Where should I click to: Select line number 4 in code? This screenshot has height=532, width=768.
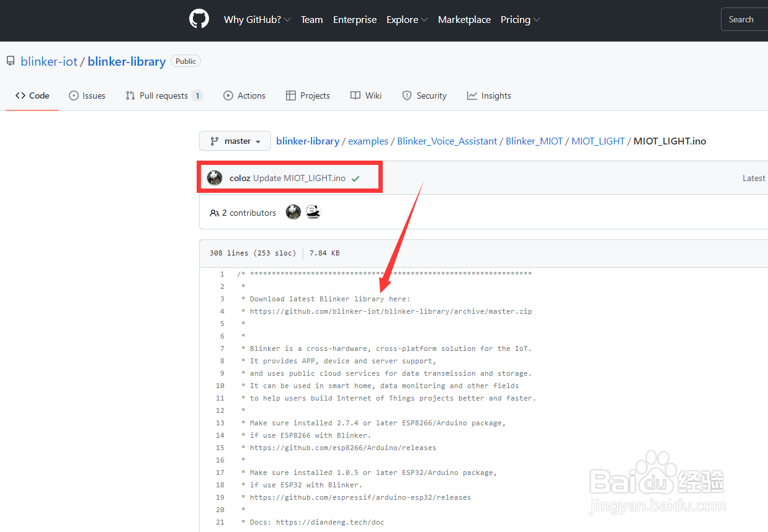[222, 311]
